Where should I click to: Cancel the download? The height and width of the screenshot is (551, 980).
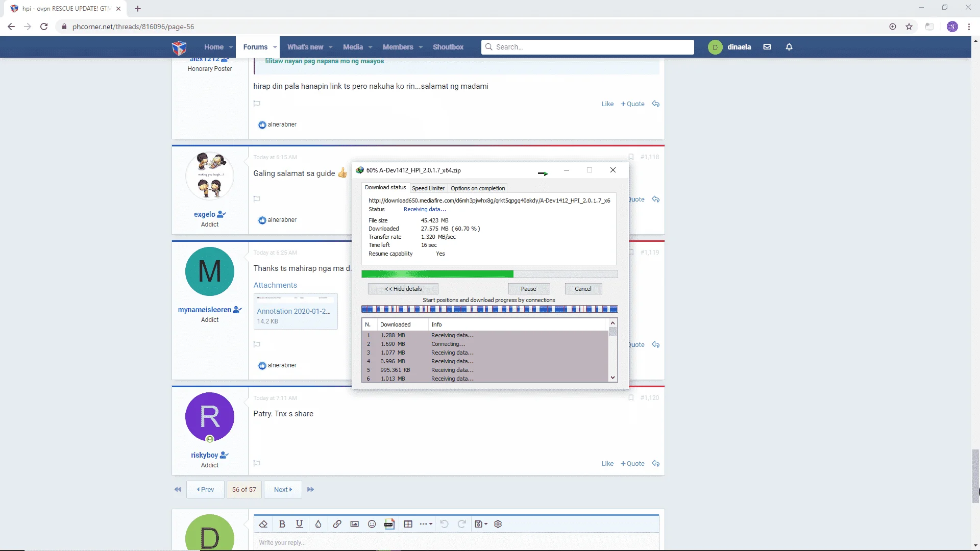click(583, 289)
